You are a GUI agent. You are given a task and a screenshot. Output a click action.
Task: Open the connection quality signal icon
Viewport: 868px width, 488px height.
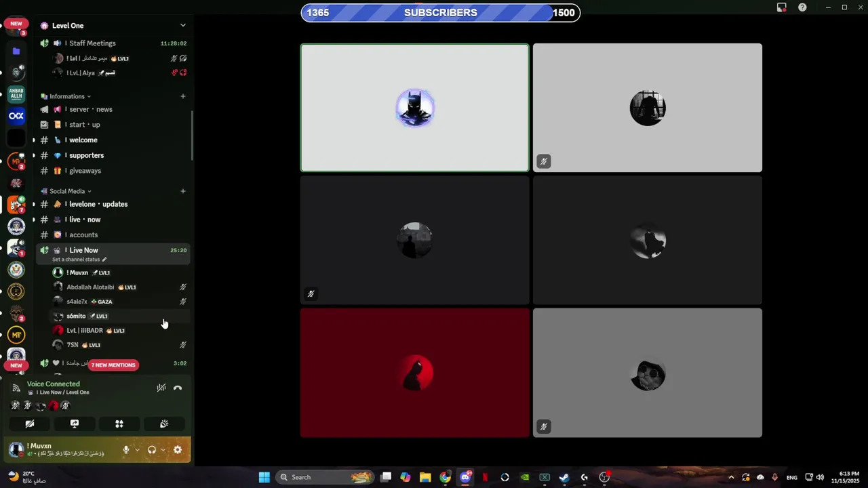point(16,388)
